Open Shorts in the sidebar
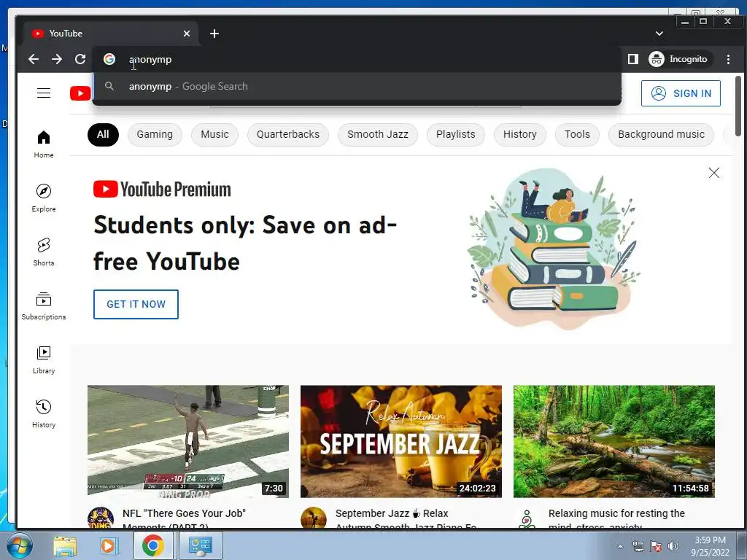The image size is (747, 560). tap(43, 252)
